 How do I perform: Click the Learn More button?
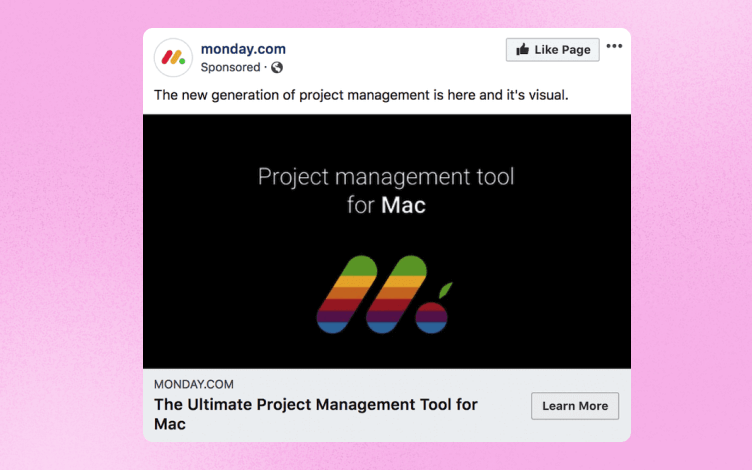tap(575, 406)
